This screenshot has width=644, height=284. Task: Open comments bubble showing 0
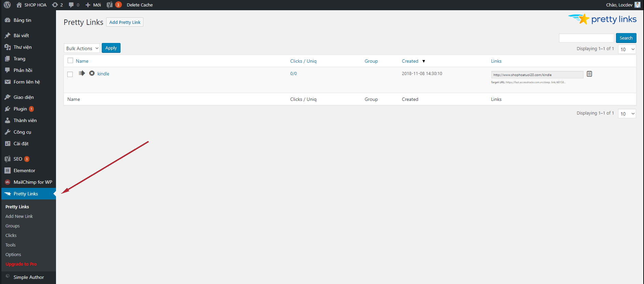[74, 5]
